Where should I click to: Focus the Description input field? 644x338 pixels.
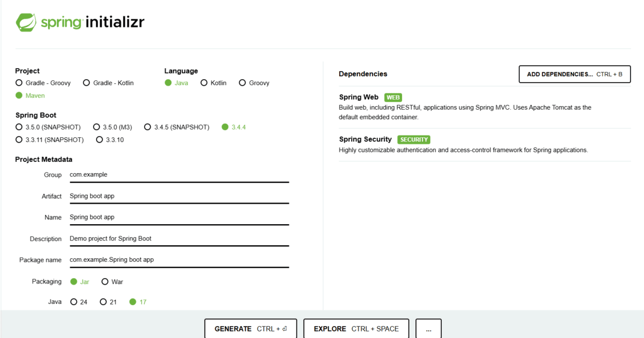point(179,238)
